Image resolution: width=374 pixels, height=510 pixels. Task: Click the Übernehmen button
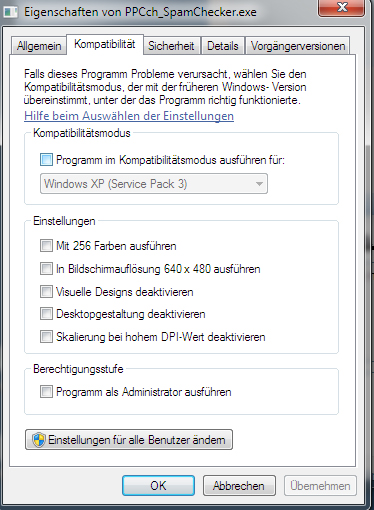click(320, 486)
